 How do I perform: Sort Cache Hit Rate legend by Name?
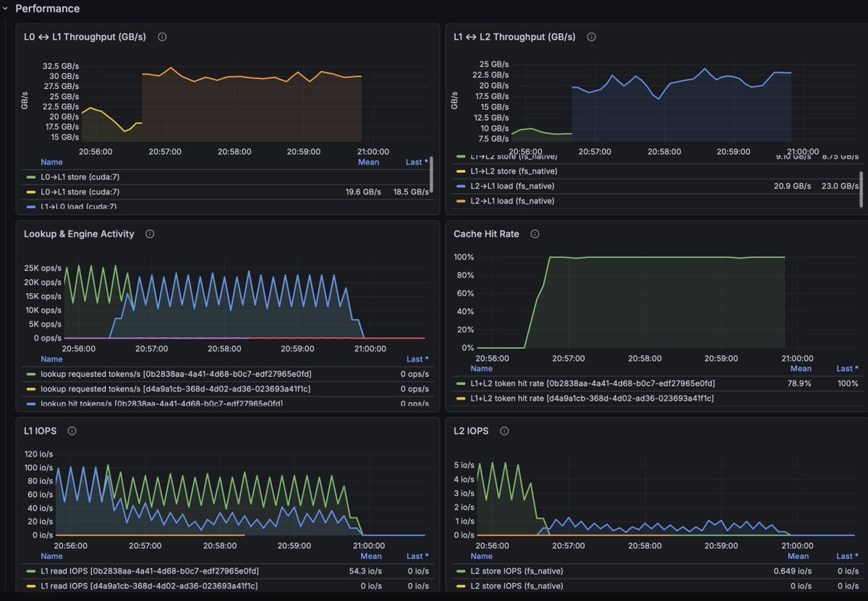coord(481,367)
